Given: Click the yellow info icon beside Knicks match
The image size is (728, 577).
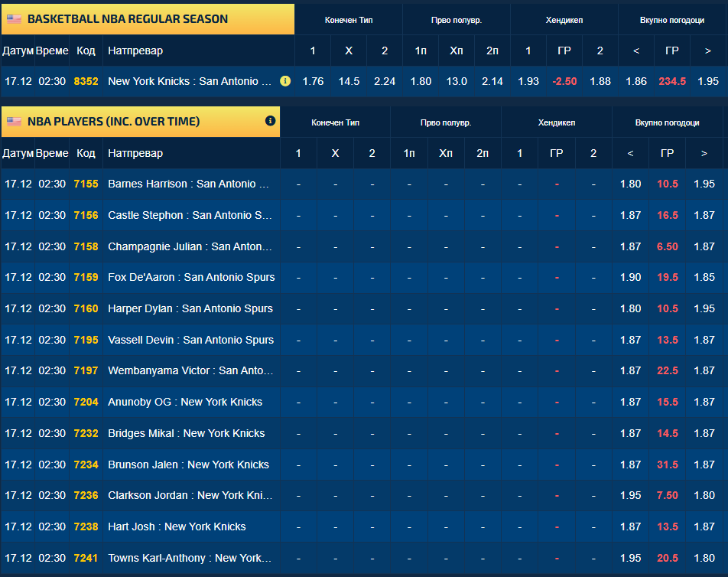Looking at the screenshot, I should [x=285, y=80].
